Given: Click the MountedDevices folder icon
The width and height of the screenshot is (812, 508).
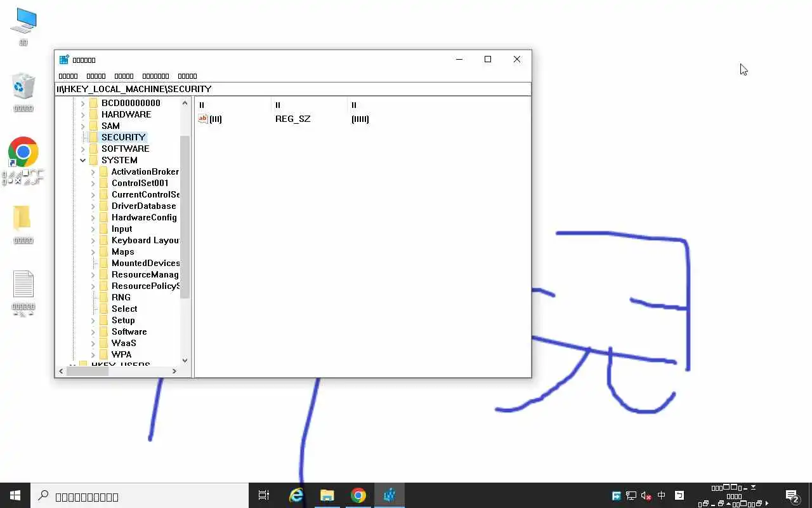Looking at the screenshot, I should pos(104,263).
